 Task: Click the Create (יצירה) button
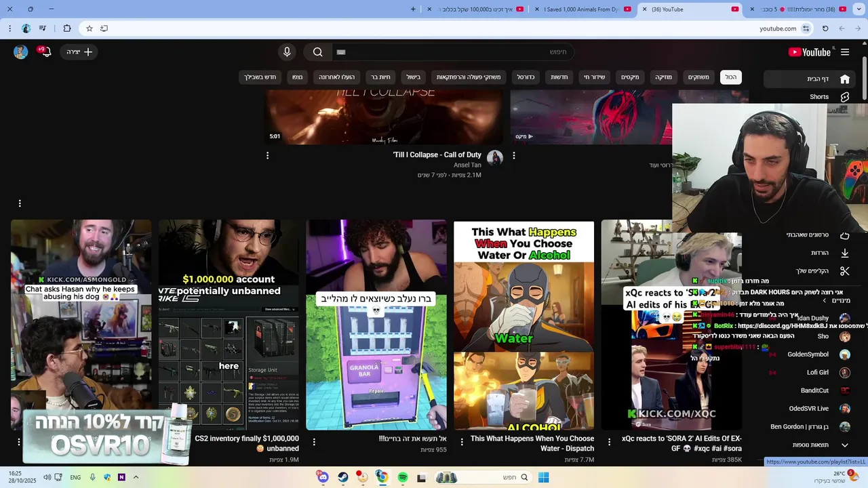tap(79, 52)
